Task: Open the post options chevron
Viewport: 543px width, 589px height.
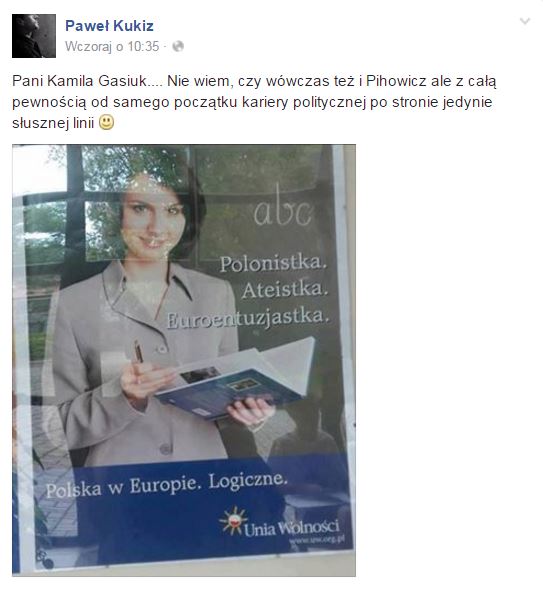Action: pos(525,21)
